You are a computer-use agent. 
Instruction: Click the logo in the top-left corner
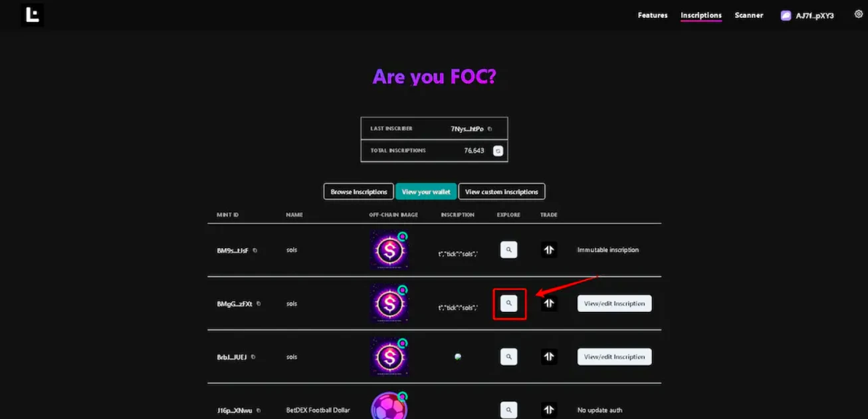pyautogui.click(x=32, y=15)
